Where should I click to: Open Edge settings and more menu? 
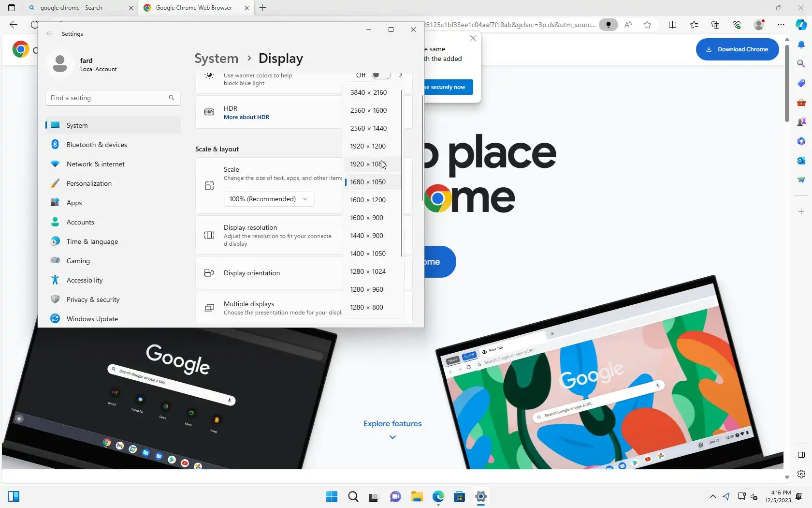pos(781,25)
